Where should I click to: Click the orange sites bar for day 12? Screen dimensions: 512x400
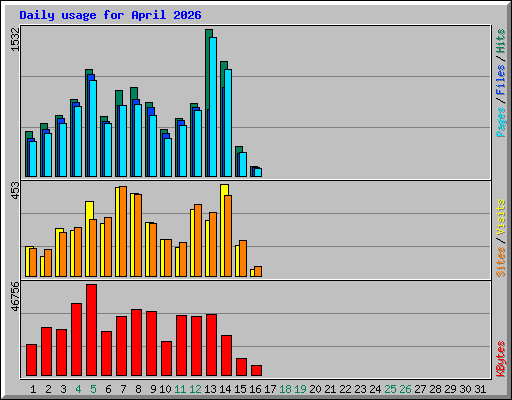[x=198, y=241]
